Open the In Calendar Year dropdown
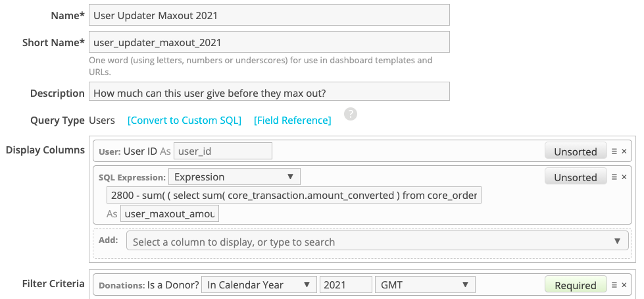 [x=259, y=285]
